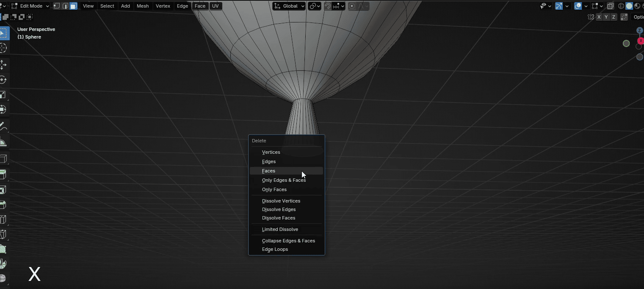The height and width of the screenshot is (289, 644).
Task: Switch to edge select mode
Action: [65, 6]
